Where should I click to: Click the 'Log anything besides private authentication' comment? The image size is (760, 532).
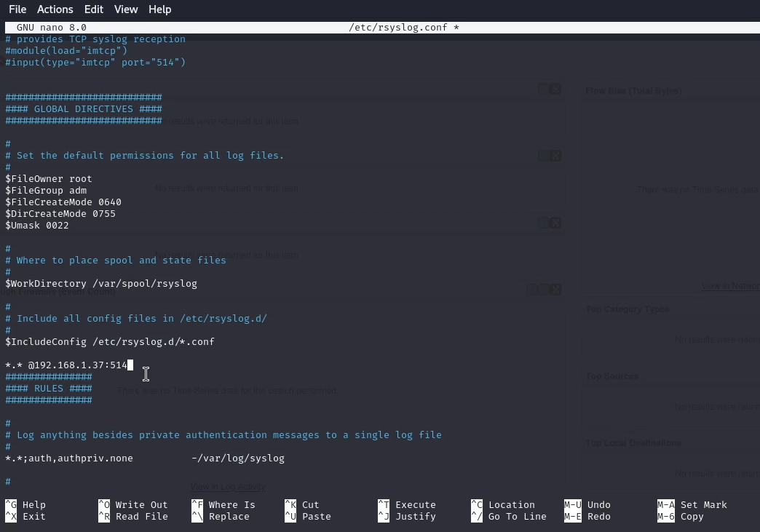click(x=223, y=434)
